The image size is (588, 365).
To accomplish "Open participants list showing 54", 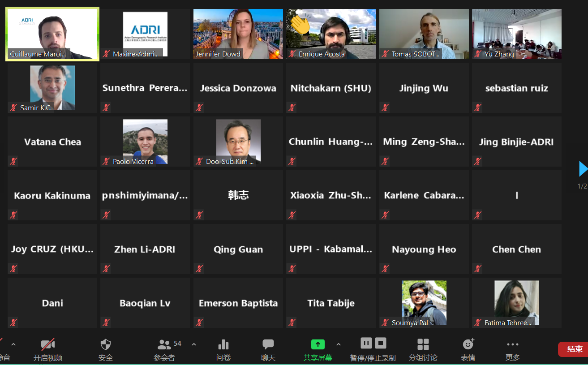I will pos(164,344).
